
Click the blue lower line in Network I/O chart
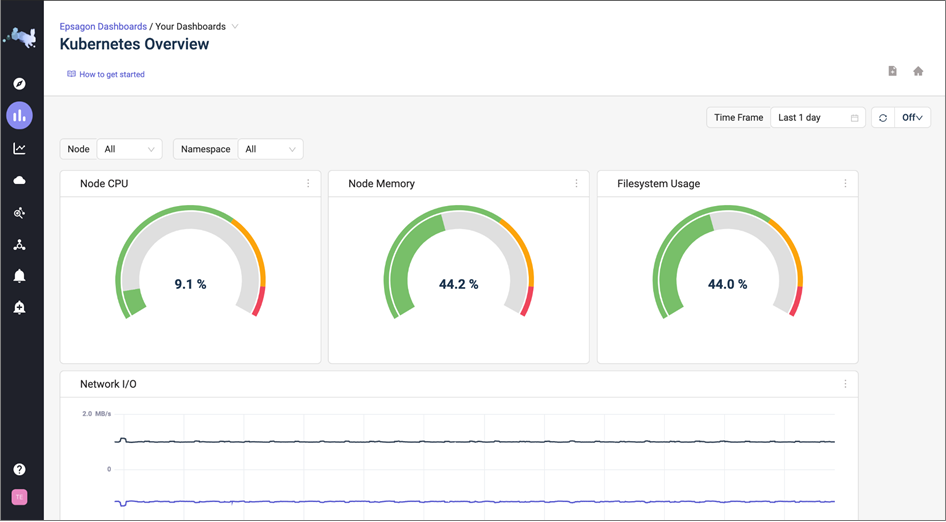(474, 501)
